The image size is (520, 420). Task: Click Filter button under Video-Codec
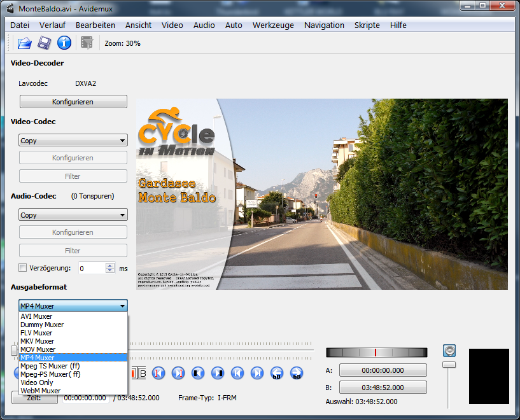click(73, 176)
